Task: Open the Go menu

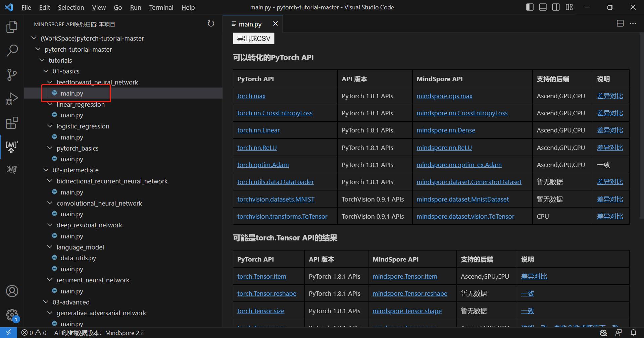Action: [x=118, y=7]
